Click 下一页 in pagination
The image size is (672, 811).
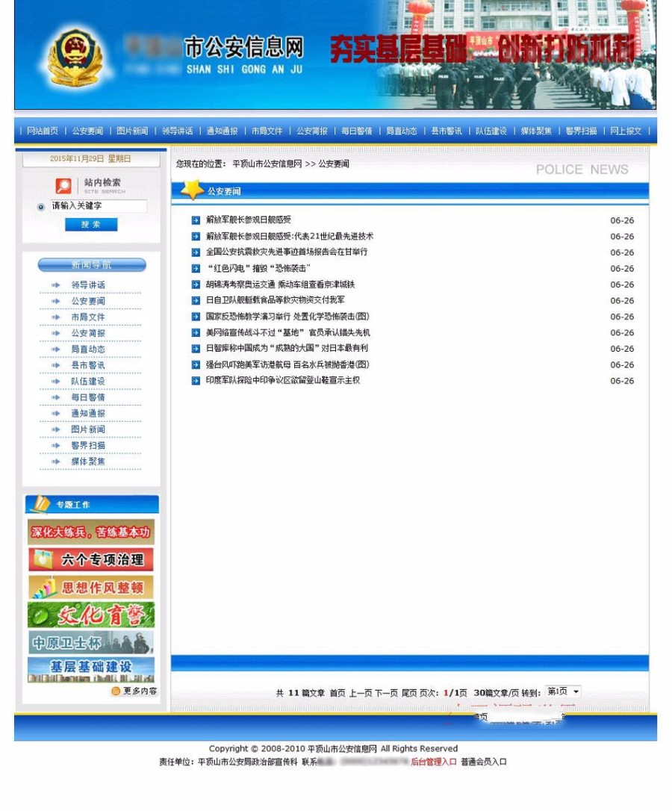386,693
